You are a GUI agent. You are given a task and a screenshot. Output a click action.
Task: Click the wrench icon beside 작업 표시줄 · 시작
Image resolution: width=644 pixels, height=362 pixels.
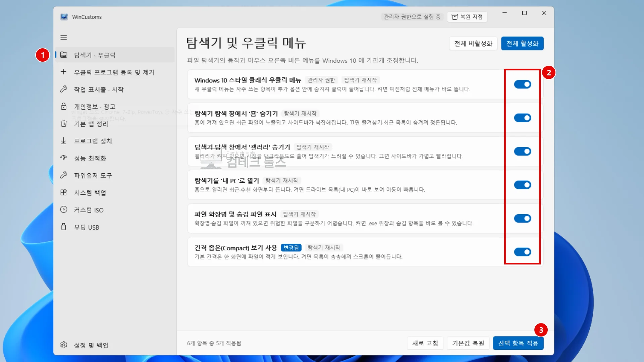[63, 89]
